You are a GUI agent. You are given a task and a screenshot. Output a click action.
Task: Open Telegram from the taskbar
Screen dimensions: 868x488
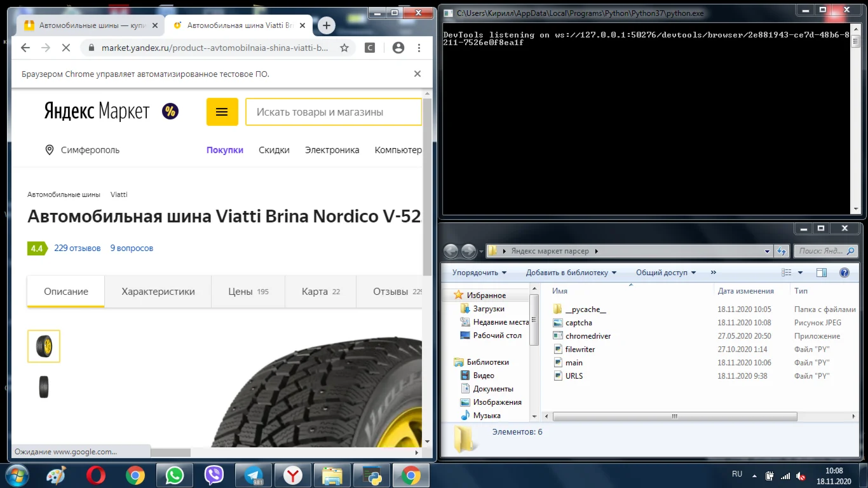pos(254,475)
